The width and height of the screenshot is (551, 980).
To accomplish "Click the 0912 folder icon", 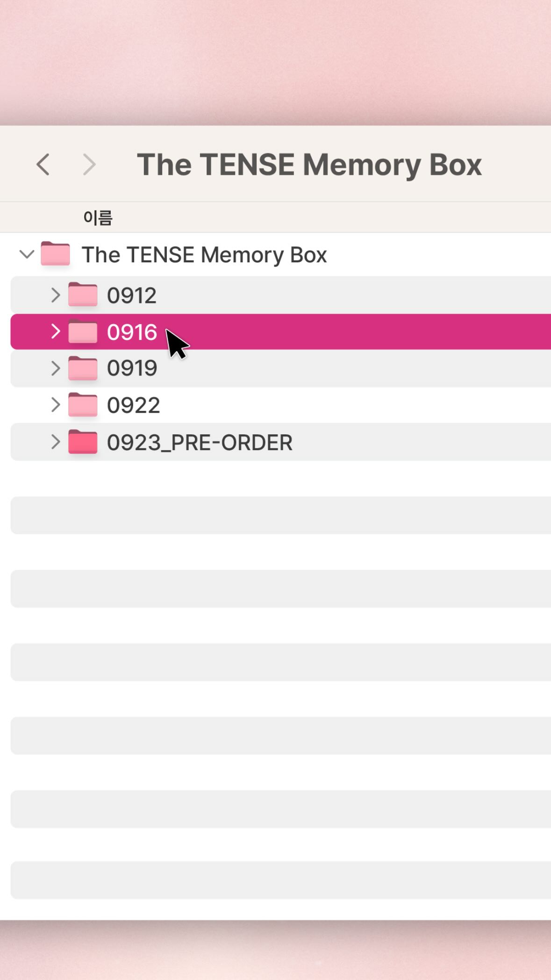I will point(83,295).
